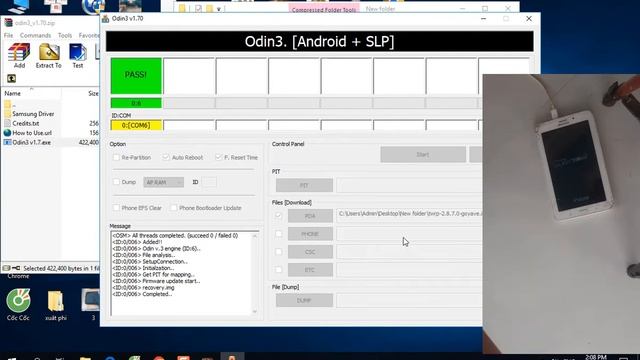Switch to the Compressed Folder Tools tab
The height and width of the screenshot is (360, 640).
[x=324, y=9]
